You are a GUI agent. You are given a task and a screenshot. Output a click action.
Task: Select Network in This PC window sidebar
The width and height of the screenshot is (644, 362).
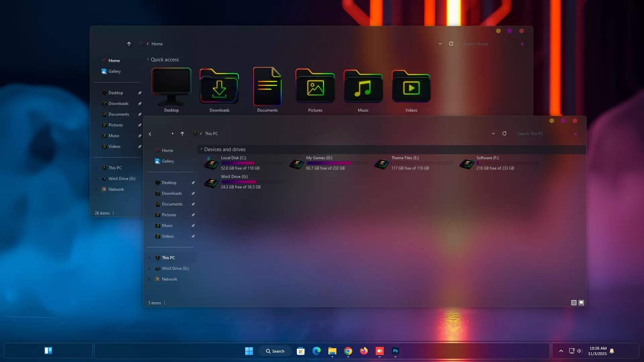(169, 279)
